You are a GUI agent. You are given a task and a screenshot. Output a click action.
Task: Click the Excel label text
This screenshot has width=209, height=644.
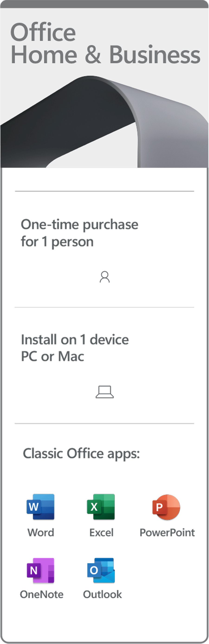coord(101,532)
